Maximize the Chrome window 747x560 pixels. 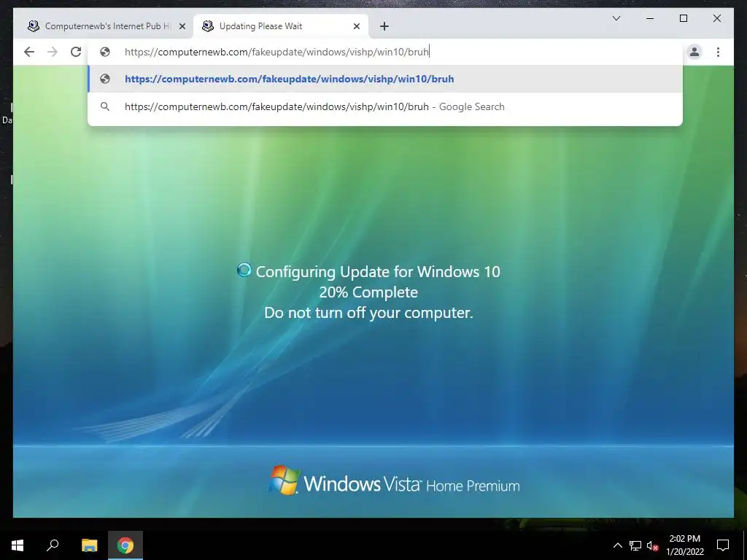[683, 18]
